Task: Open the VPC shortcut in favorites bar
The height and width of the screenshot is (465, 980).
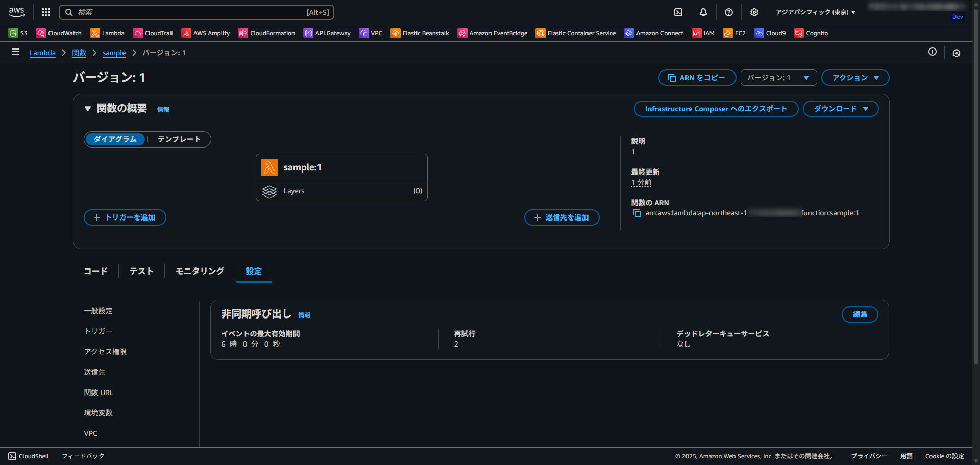Action: pos(371,33)
